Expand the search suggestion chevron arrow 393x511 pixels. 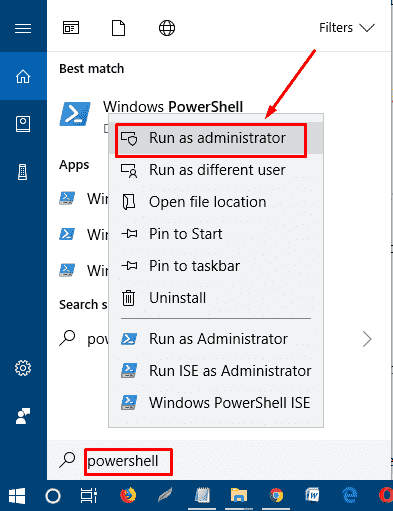[367, 339]
